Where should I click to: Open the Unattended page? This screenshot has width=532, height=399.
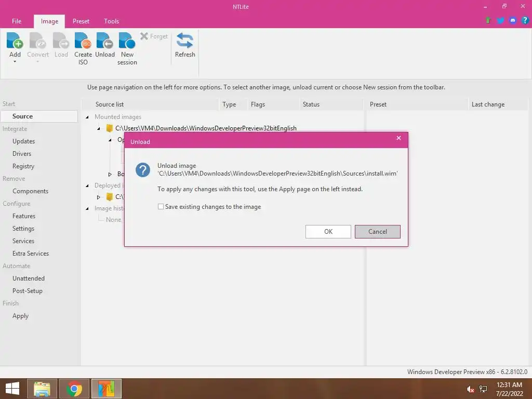tap(29, 278)
